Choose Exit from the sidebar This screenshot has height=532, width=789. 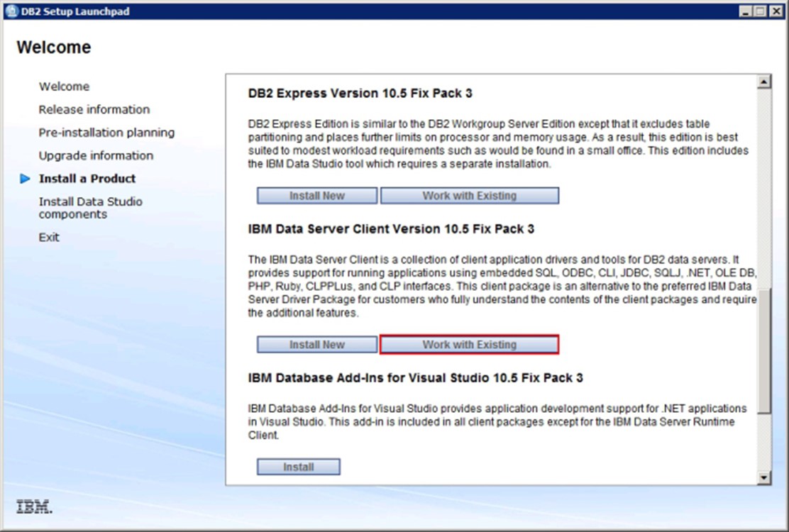(49, 237)
